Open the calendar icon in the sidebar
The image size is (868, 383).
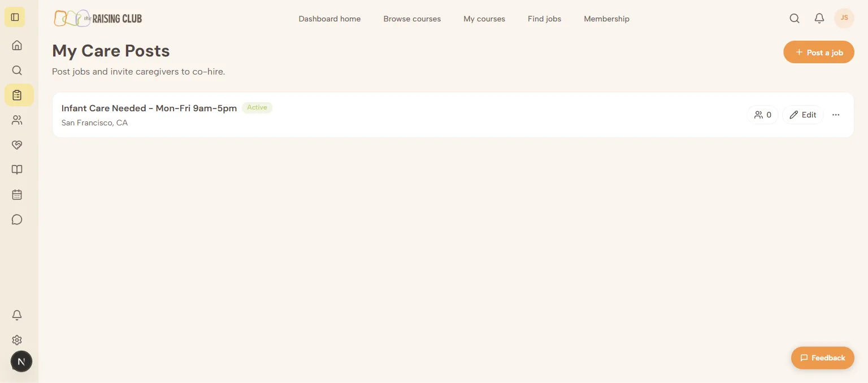click(x=17, y=194)
